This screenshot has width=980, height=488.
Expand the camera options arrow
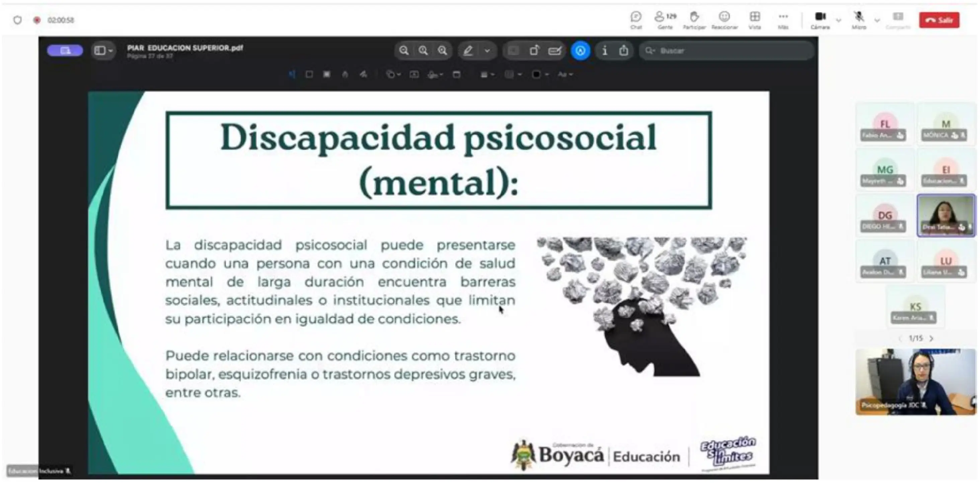click(838, 20)
